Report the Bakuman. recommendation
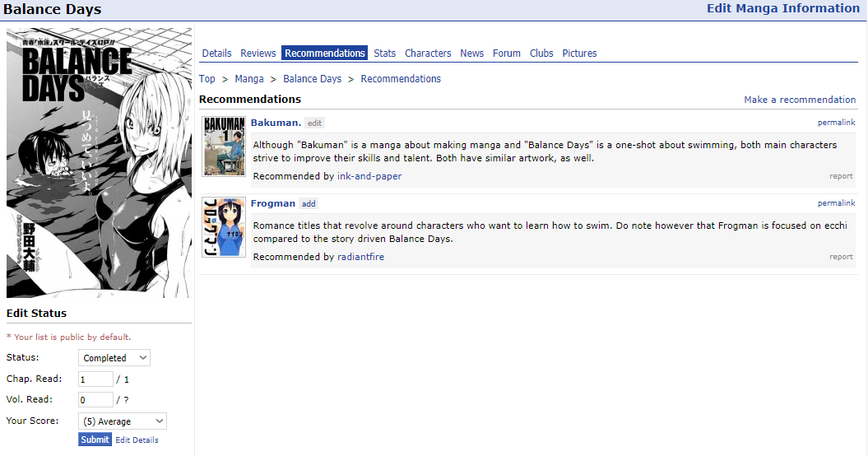 pyautogui.click(x=841, y=176)
